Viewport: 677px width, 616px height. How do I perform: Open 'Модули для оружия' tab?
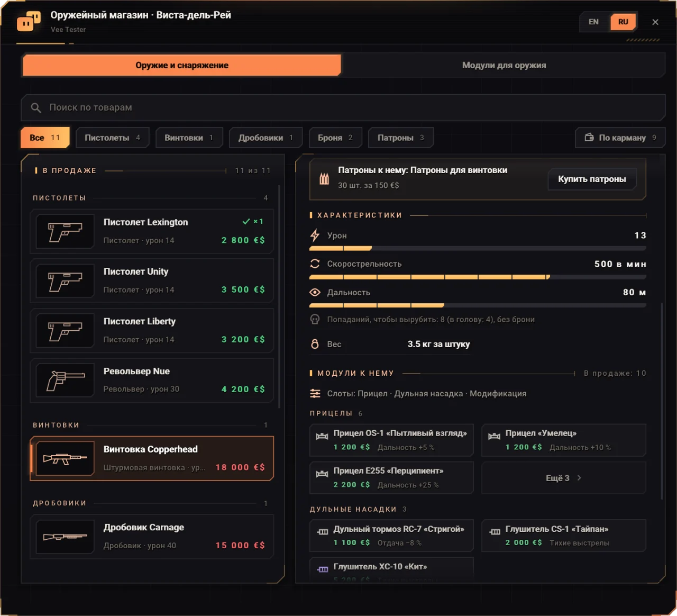click(x=504, y=65)
